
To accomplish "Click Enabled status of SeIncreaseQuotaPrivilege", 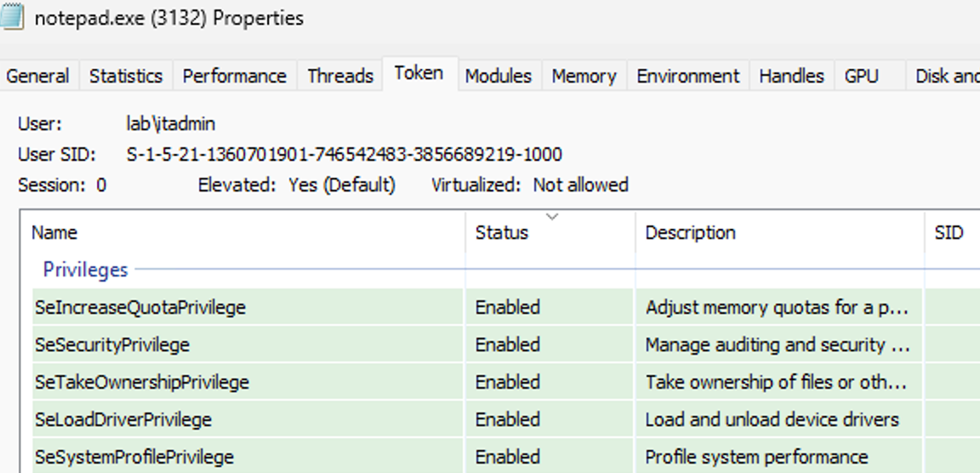I will pyautogui.click(x=508, y=307).
